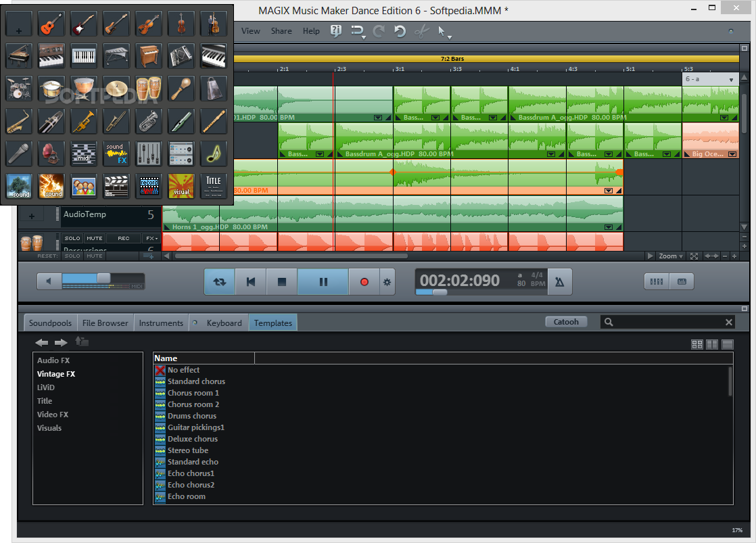Mute the master volume speaker button
756x543 pixels.
coord(49,281)
